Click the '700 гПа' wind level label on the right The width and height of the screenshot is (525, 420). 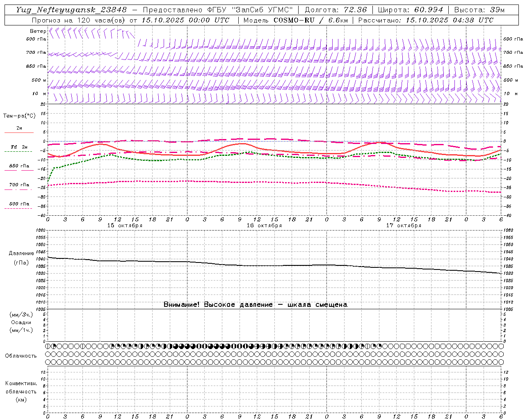tap(513, 52)
